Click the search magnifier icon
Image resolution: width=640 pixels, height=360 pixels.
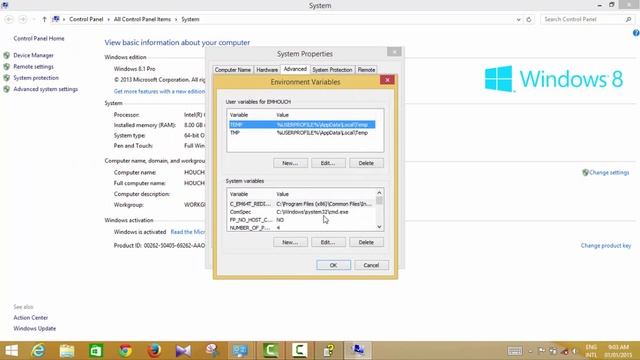629,19
